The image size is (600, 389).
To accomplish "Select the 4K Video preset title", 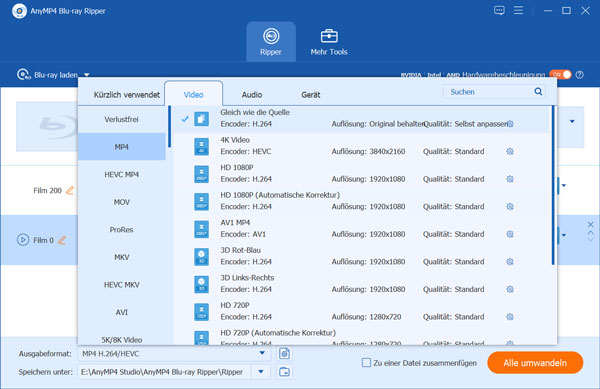I will point(235,140).
